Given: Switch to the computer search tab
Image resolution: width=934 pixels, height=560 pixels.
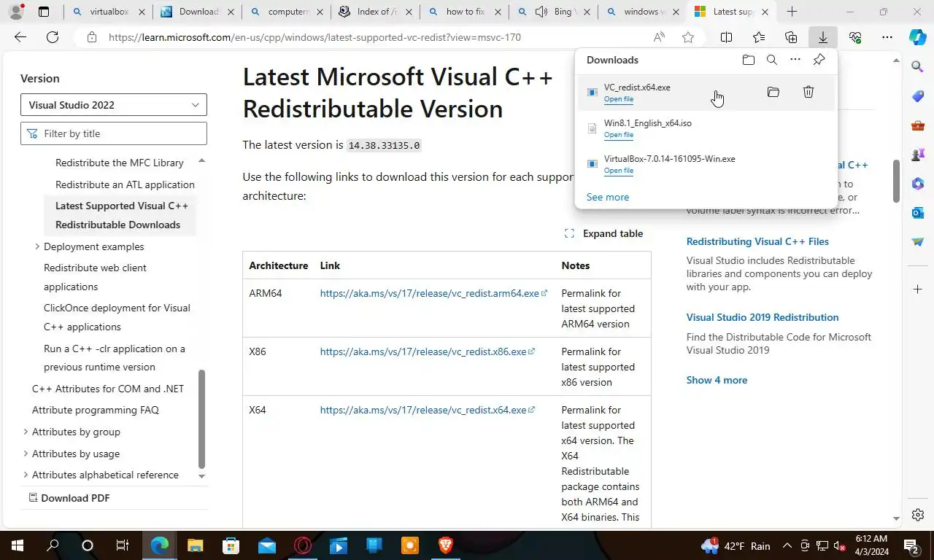Looking at the screenshot, I should pos(287,12).
